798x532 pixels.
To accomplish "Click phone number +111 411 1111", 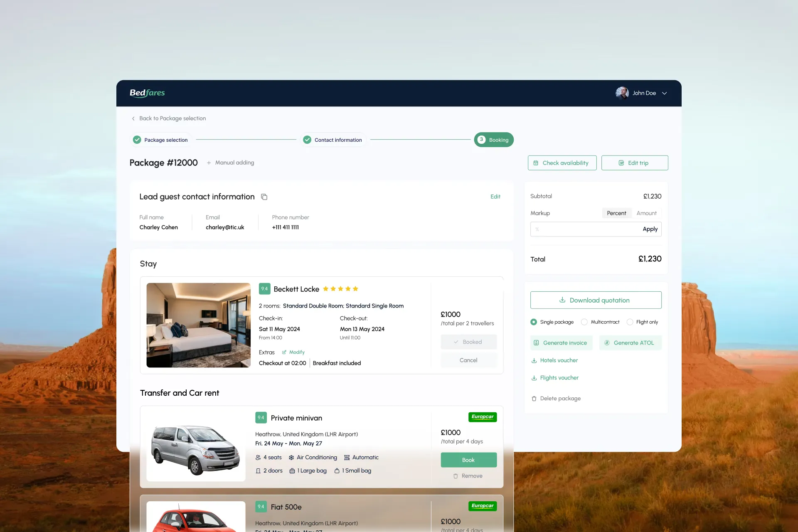I will [286, 227].
